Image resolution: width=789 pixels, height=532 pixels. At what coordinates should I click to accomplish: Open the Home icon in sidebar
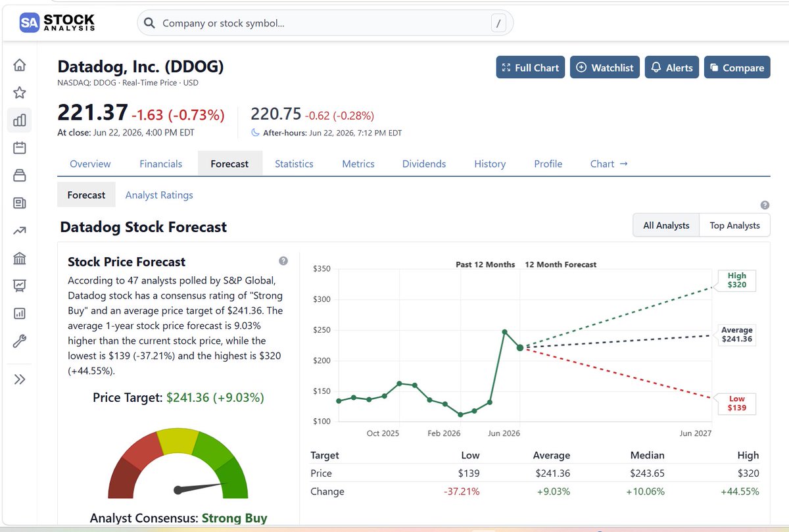[20, 64]
